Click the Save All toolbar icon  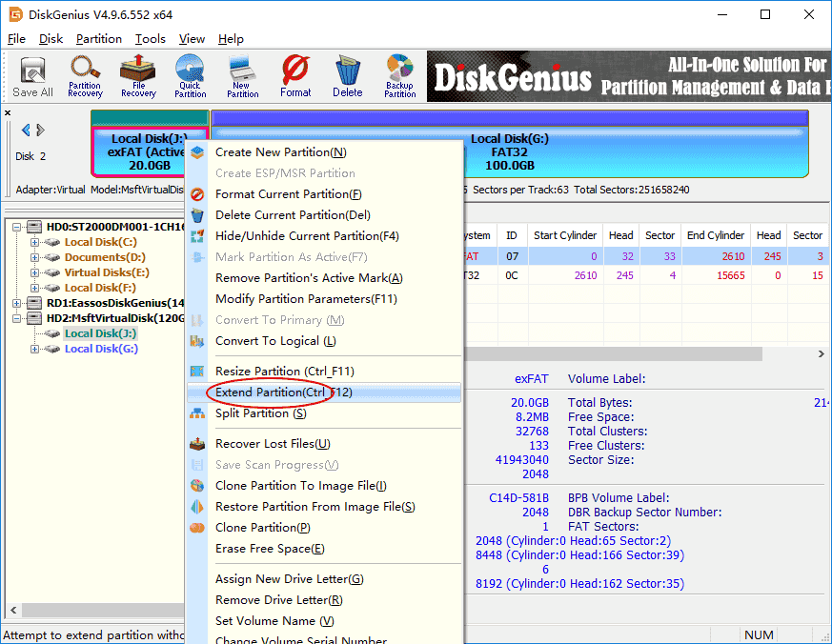pyautogui.click(x=32, y=76)
